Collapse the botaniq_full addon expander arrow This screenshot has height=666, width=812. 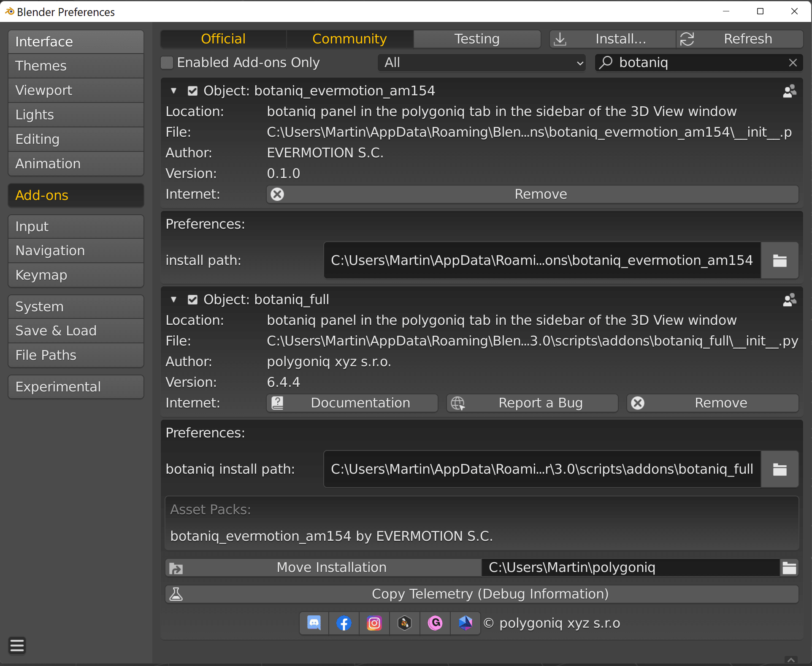174,299
